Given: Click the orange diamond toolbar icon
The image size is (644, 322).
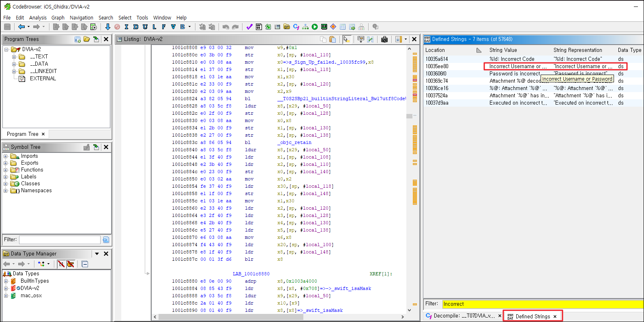Looking at the screenshot, I should pos(333,27).
